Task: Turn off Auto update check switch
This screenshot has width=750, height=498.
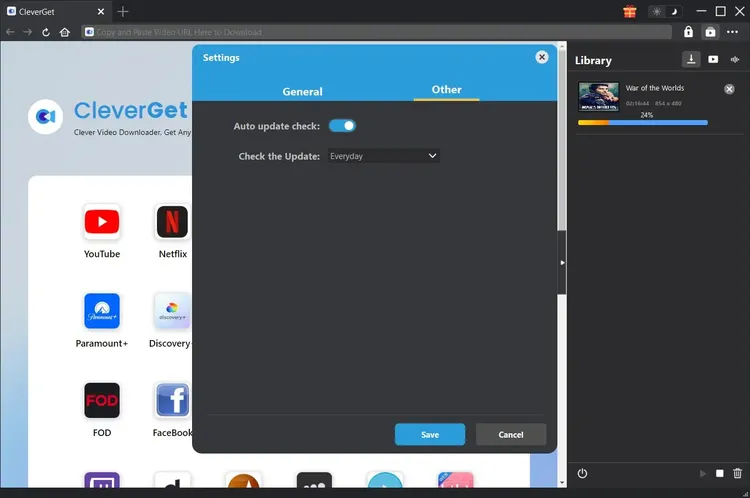Action: pos(342,126)
